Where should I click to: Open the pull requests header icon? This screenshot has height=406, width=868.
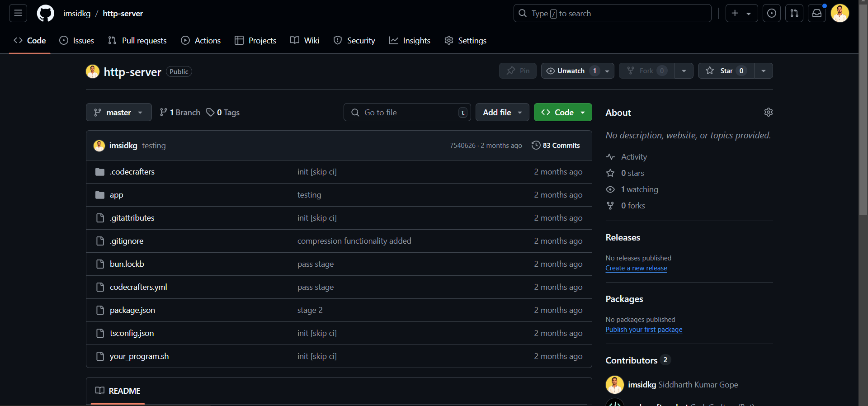pos(794,14)
